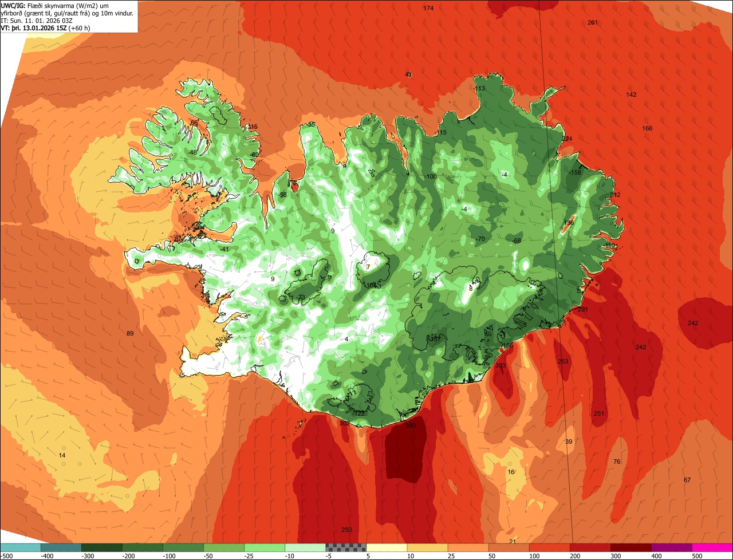Select the 303 value off the southeast coast
This screenshot has width=733, height=560.
click(x=501, y=365)
